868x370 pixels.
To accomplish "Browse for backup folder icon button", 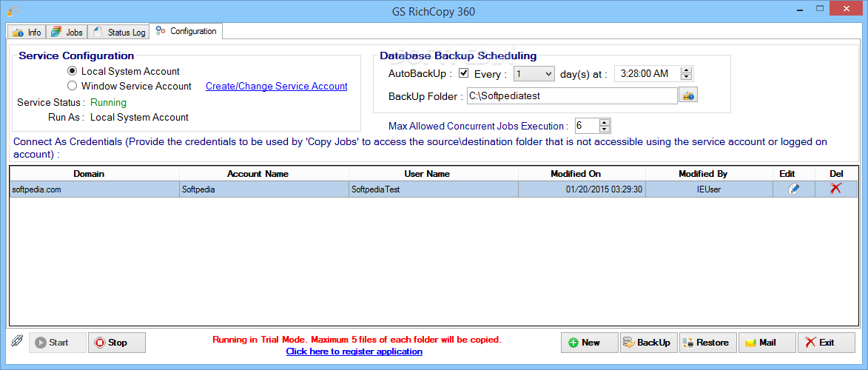I will (x=689, y=95).
